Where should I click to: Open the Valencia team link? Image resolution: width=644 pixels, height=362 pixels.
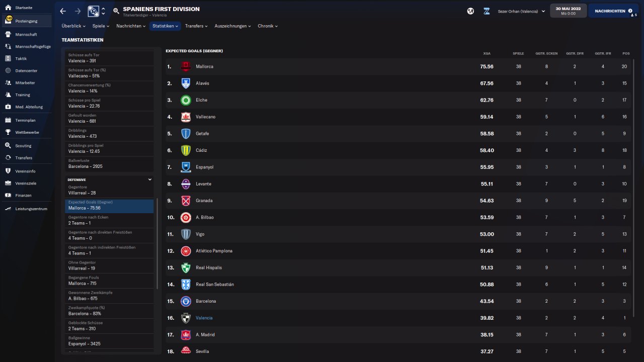tap(204, 318)
